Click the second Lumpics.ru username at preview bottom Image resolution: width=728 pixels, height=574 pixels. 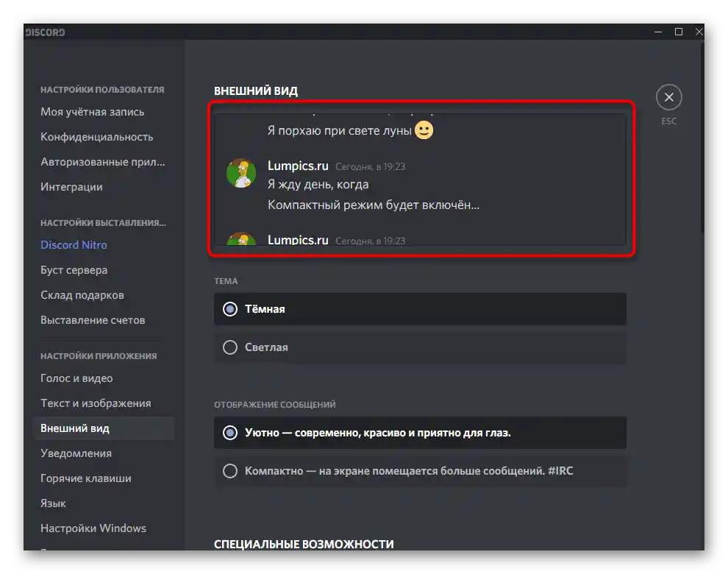(x=298, y=240)
